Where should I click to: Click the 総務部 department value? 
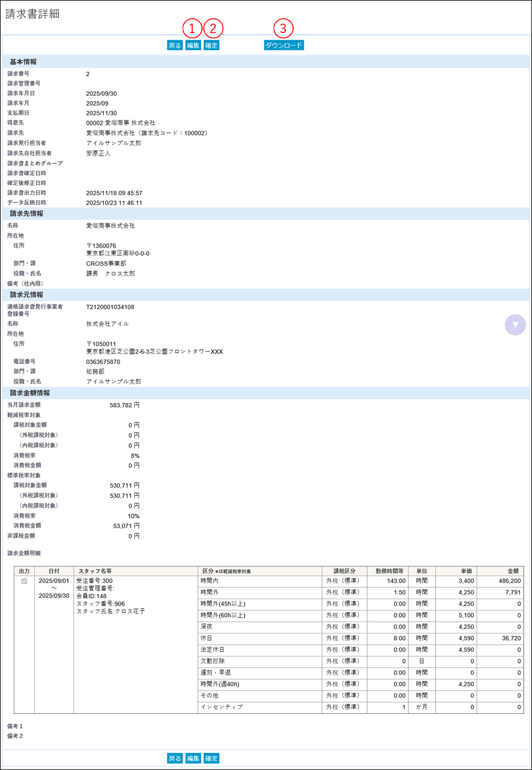click(95, 372)
